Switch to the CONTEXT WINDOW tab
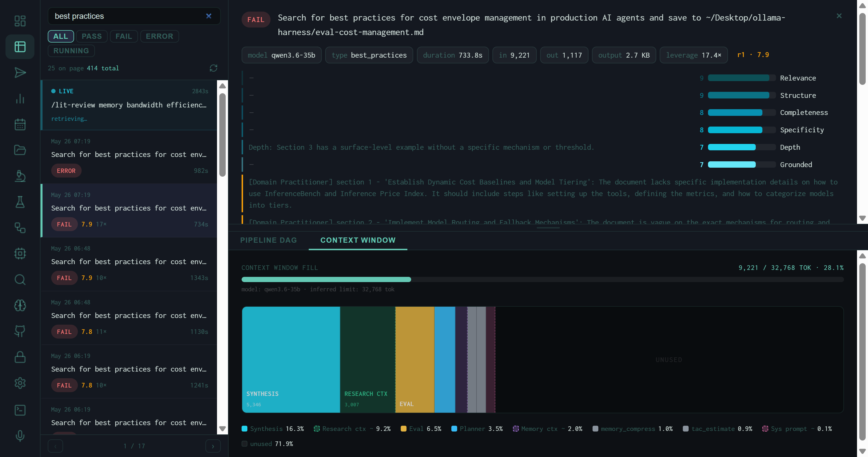 pos(358,240)
